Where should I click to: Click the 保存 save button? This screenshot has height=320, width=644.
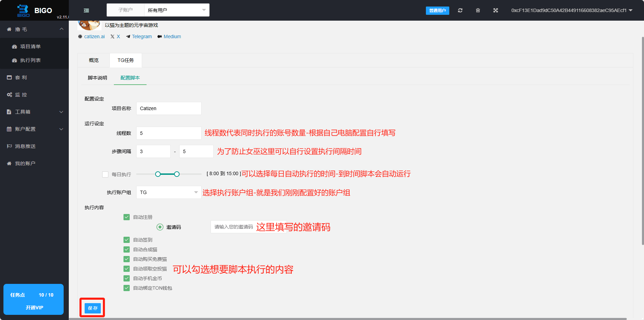point(93,308)
